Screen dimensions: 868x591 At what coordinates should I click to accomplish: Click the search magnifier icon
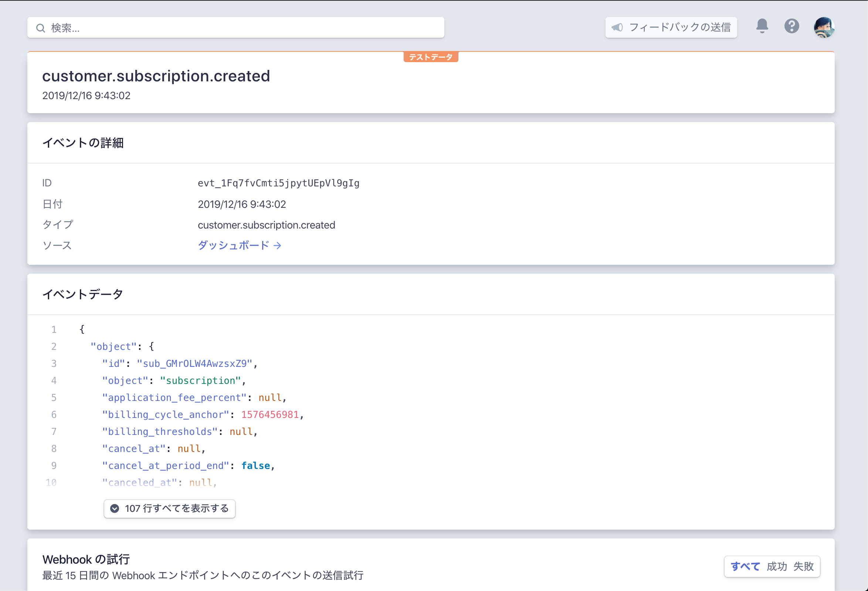point(41,28)
